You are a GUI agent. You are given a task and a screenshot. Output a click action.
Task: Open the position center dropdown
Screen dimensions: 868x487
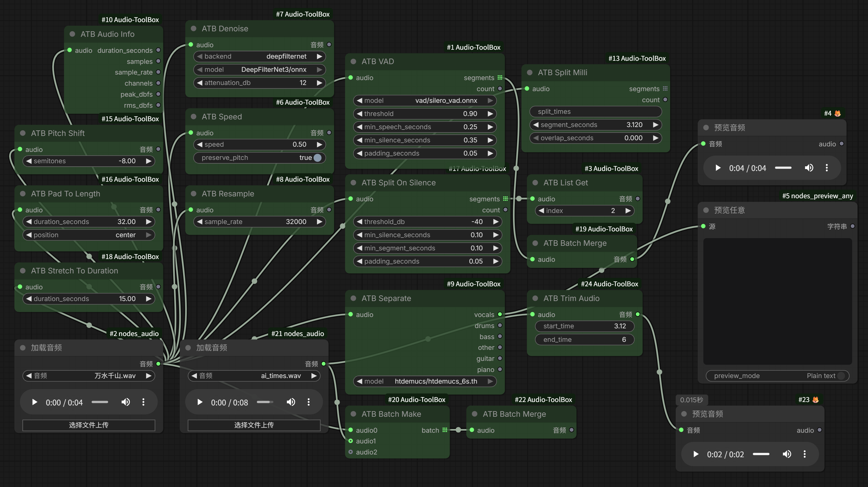tap(89, 235)
